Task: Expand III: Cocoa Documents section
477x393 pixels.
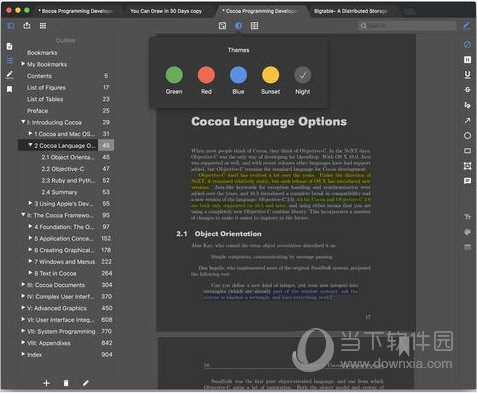Action: click(x=23, y=284)
